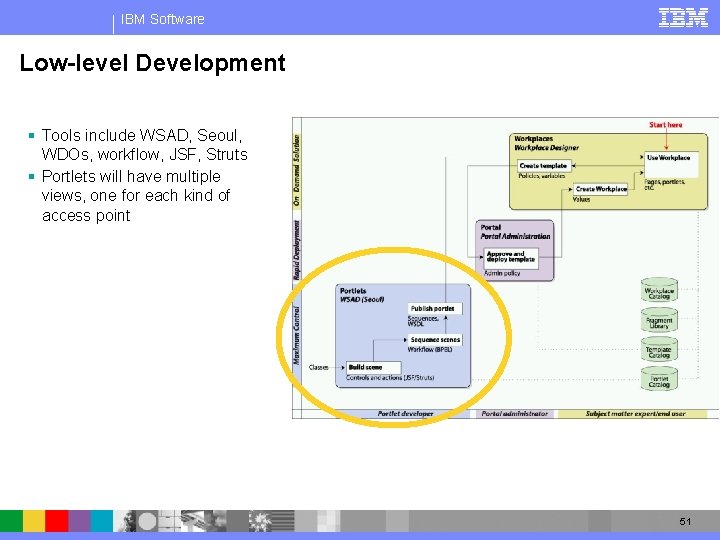Click the 'Sequence scenes' box
Image resolution: width=720 pixels, height=540 pixels.
point(435,340)
